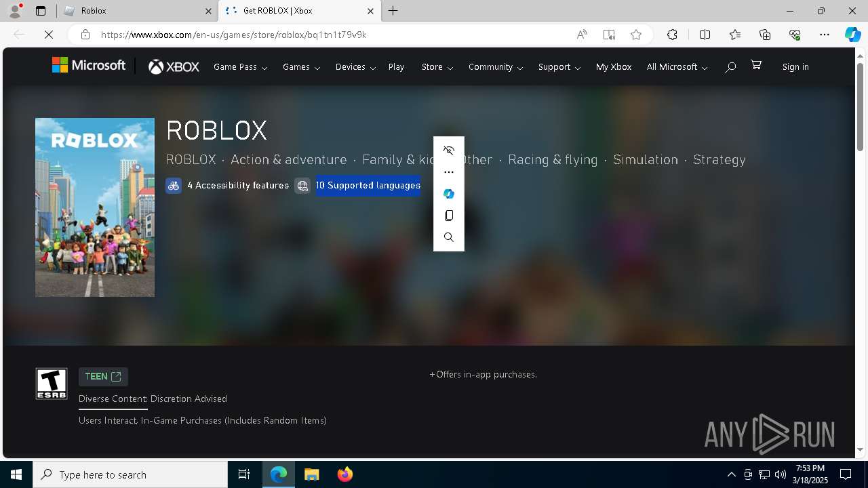Open the Windows Start menu
Image resolution: width=868 pixels, height=488 pixels.
point(16,474)
